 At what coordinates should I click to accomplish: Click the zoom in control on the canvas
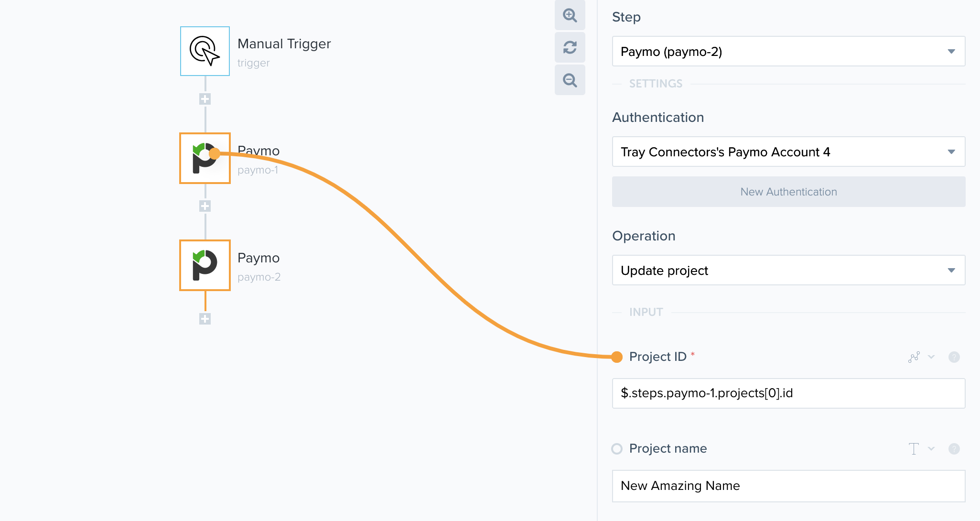point(570,16)
